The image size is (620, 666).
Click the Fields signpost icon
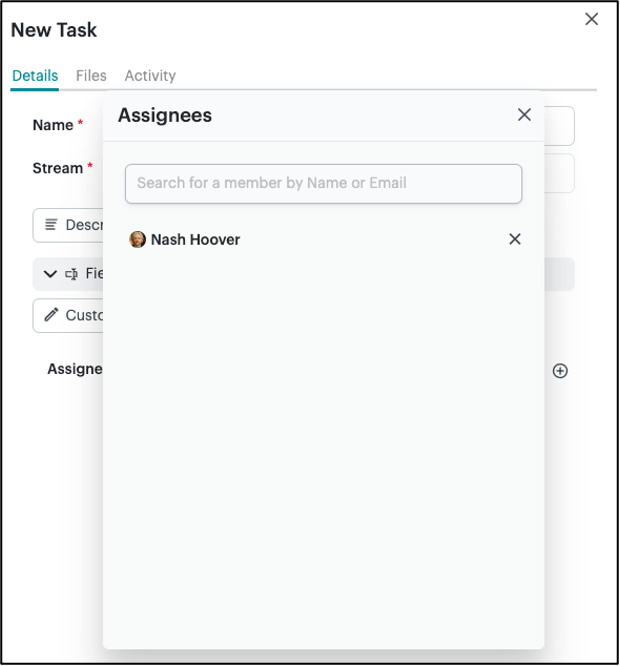72,274
